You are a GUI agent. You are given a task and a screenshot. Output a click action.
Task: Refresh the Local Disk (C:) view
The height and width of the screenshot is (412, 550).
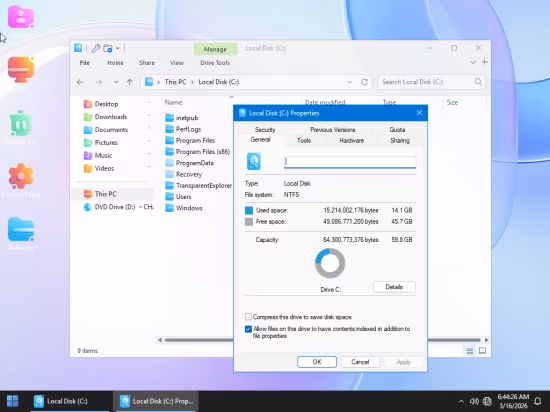(364, 82)
